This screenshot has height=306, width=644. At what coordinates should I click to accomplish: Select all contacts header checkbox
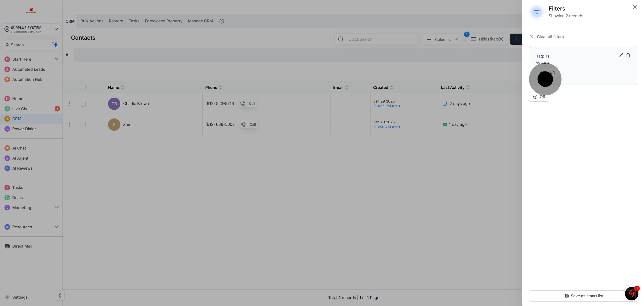click(83, 87)
